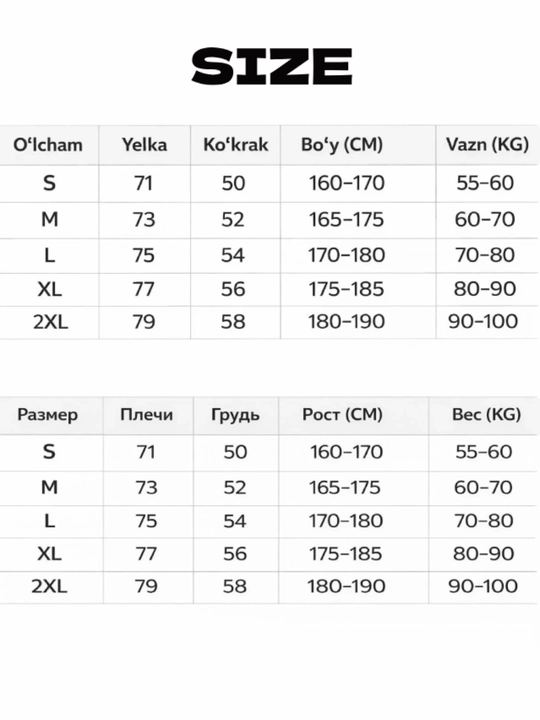Screen dimensions: 540x720
Task: Select the Вес (KG) header cell
Action: 486,415
